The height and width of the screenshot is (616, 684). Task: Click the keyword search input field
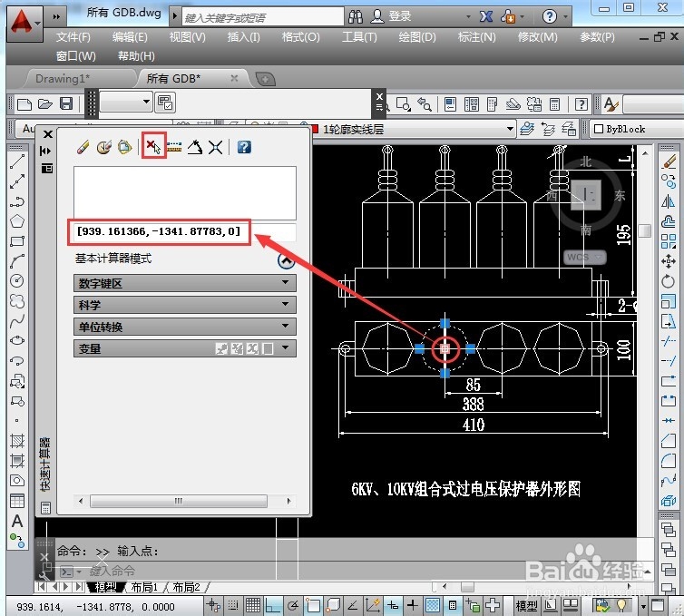click(262, 17)
